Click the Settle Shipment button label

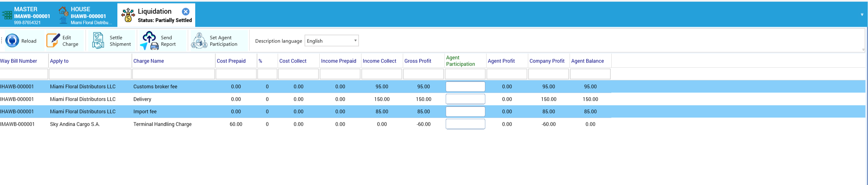click(120, 41)
